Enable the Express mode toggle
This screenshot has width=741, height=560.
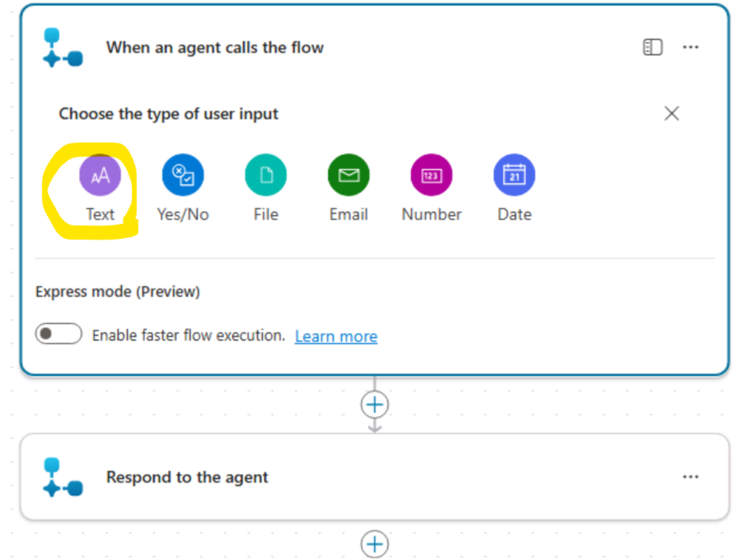click(x=59, y=334)
